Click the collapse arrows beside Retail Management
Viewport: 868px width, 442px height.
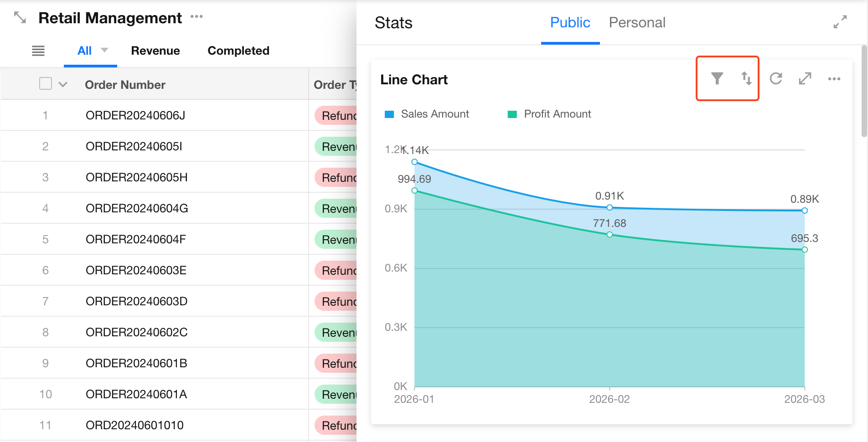(20, 18)
